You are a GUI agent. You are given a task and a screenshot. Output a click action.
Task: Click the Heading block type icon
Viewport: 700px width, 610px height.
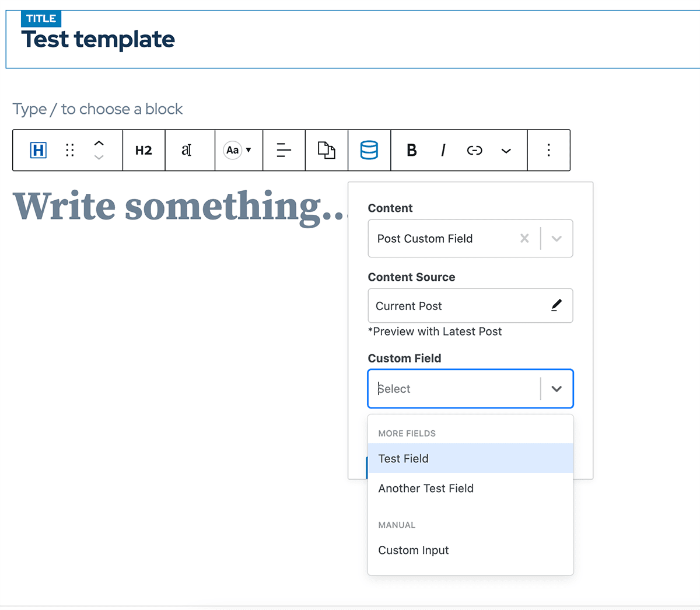pyautogui.click(x=38, y=151)
